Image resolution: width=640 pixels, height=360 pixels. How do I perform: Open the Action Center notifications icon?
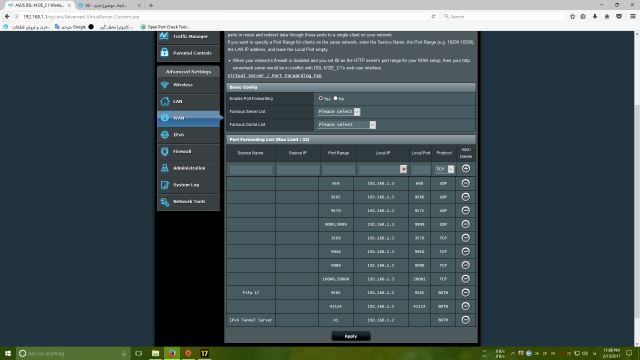629,353
